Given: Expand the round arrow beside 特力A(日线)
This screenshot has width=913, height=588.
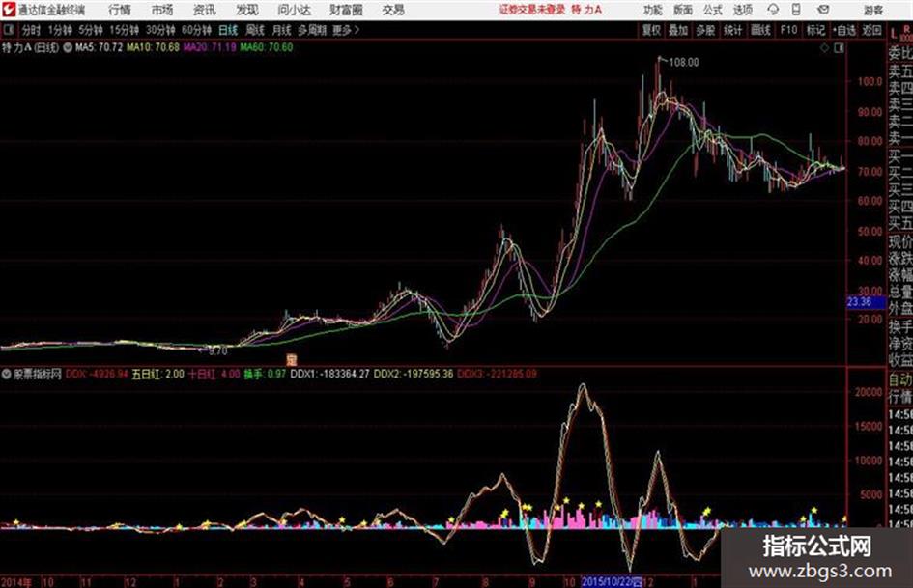Looking at the screenshot, I should tap(68, 47).
